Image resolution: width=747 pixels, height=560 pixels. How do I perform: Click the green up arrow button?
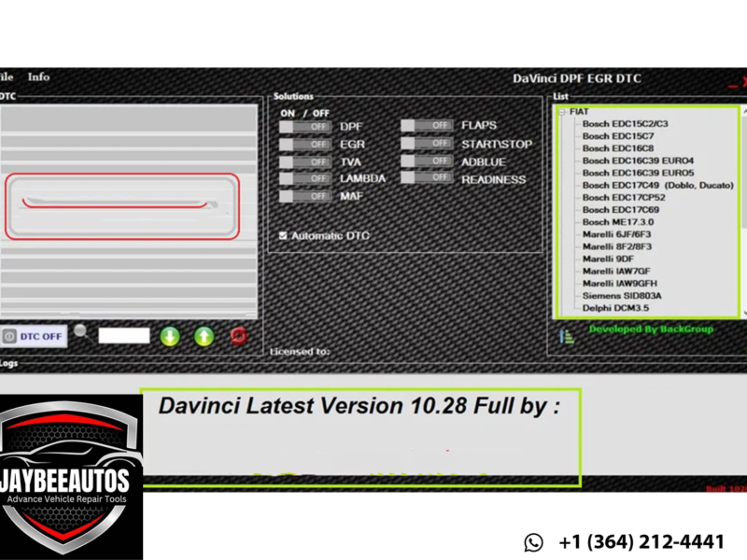pos(204,336)
